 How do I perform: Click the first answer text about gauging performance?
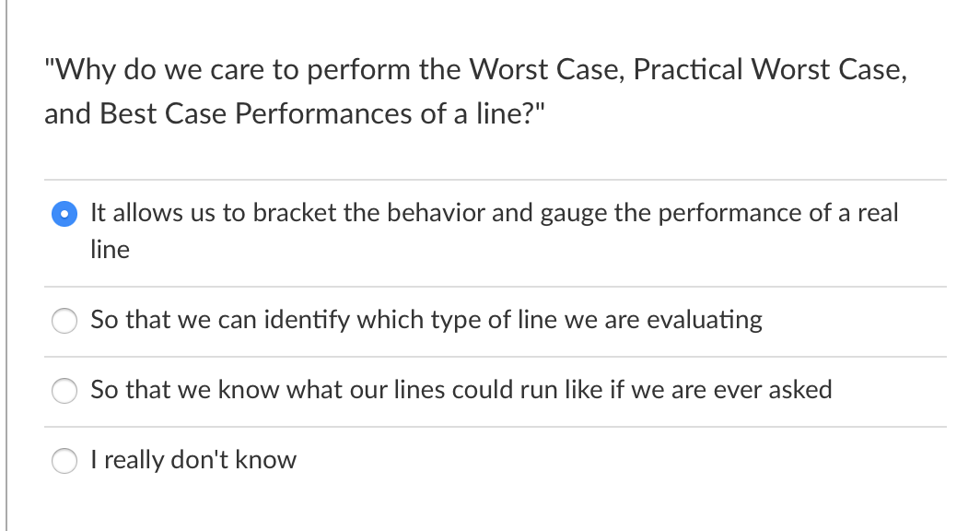pos(494,213)
